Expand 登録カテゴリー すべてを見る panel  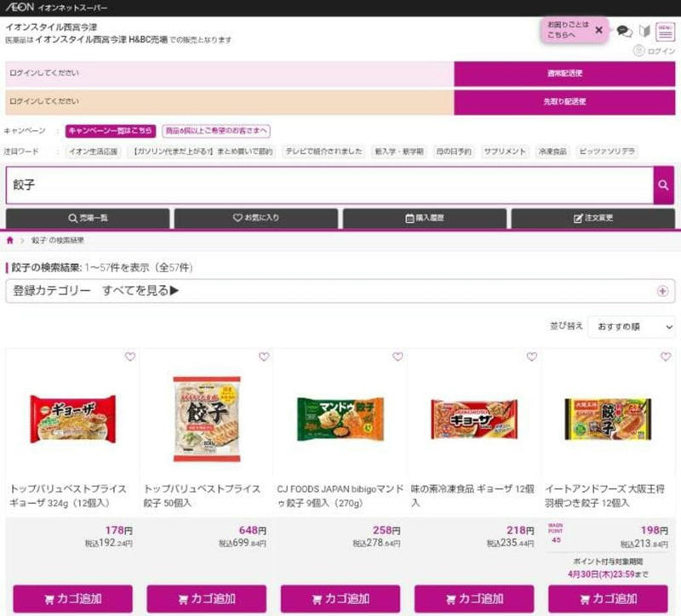pos(340,291)
